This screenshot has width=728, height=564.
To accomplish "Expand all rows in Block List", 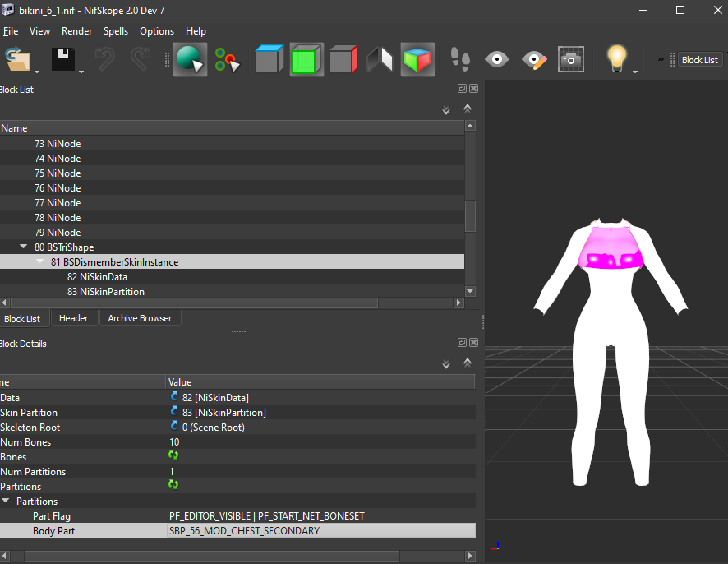I will [446, 109].
